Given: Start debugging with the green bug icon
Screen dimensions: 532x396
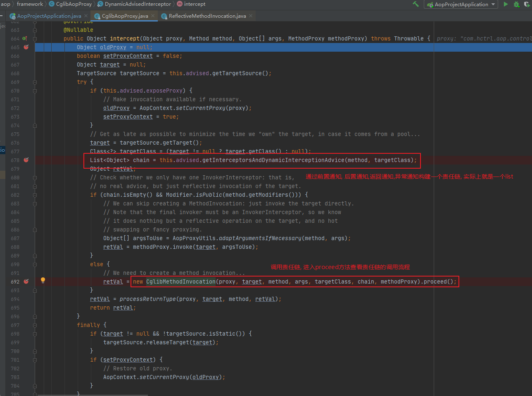Looking at the screenshot, I should (x=516, y=4).
